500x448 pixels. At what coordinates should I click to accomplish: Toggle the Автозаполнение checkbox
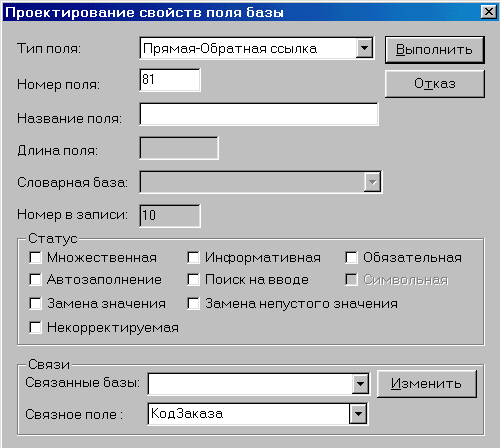35,280
